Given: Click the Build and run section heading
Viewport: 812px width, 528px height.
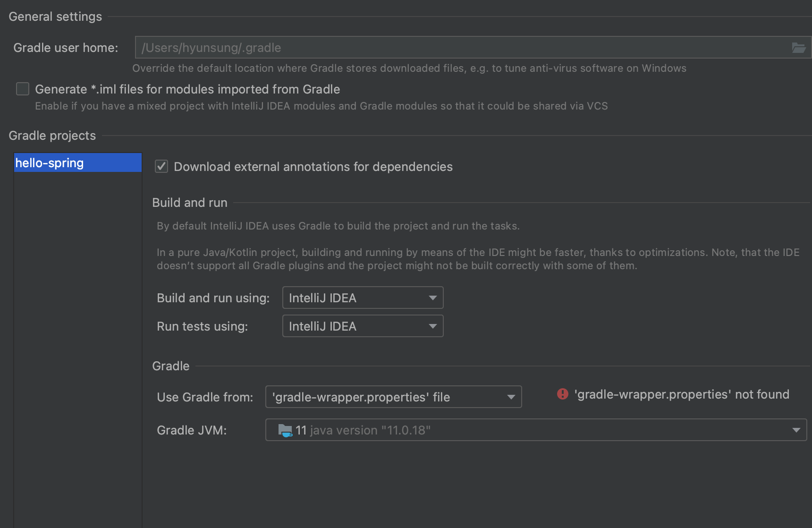Looking at the screenshot, I should tap(190, 203).
